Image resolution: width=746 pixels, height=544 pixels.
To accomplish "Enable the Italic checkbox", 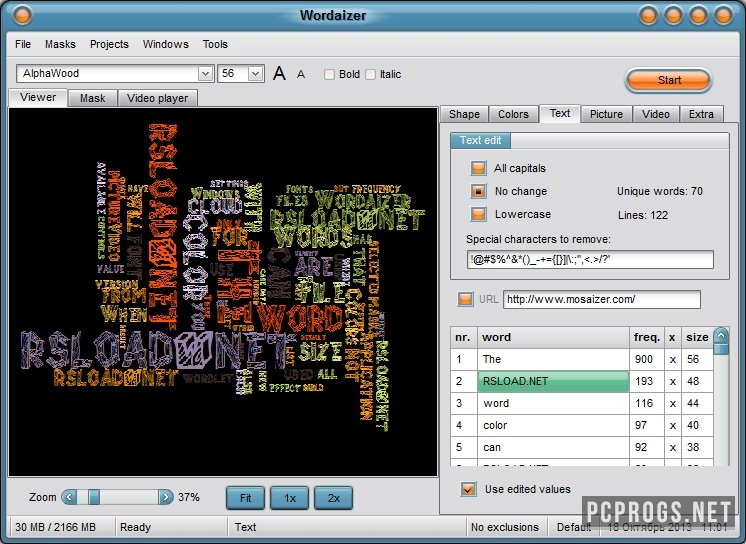I will click(371, 74).
